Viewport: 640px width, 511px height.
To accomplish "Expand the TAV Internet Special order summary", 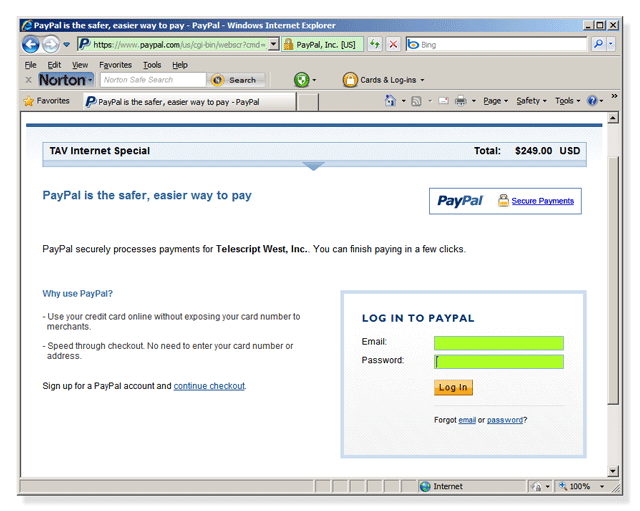I will pyautogui.click(x=313, y=166).
